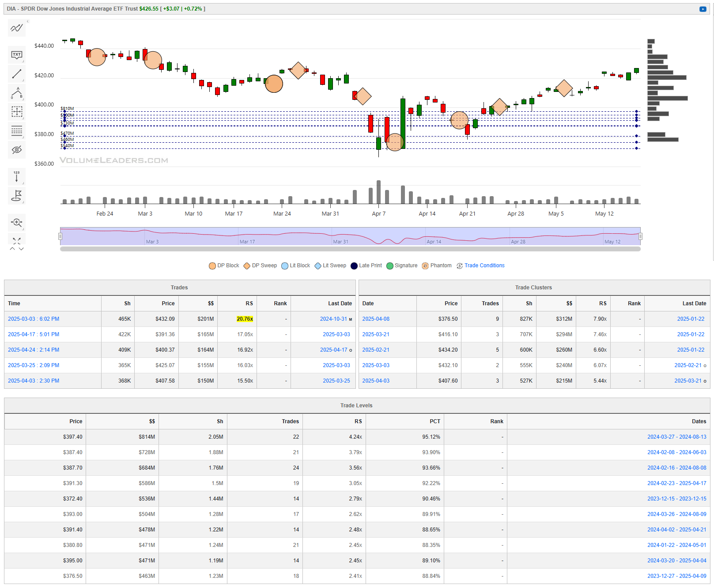Image resolution: width=714 pixels, height=588 pixels.
Task: Open the measure tool submenu arrow
Action: click(23, 118)
